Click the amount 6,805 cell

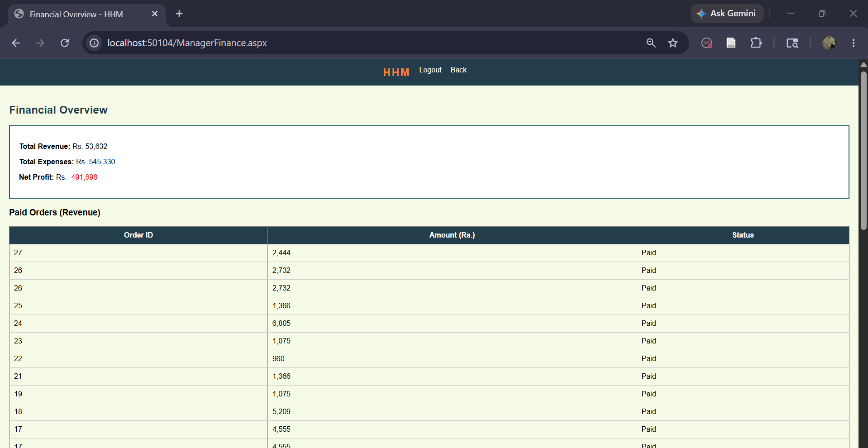tap(452, 324)
